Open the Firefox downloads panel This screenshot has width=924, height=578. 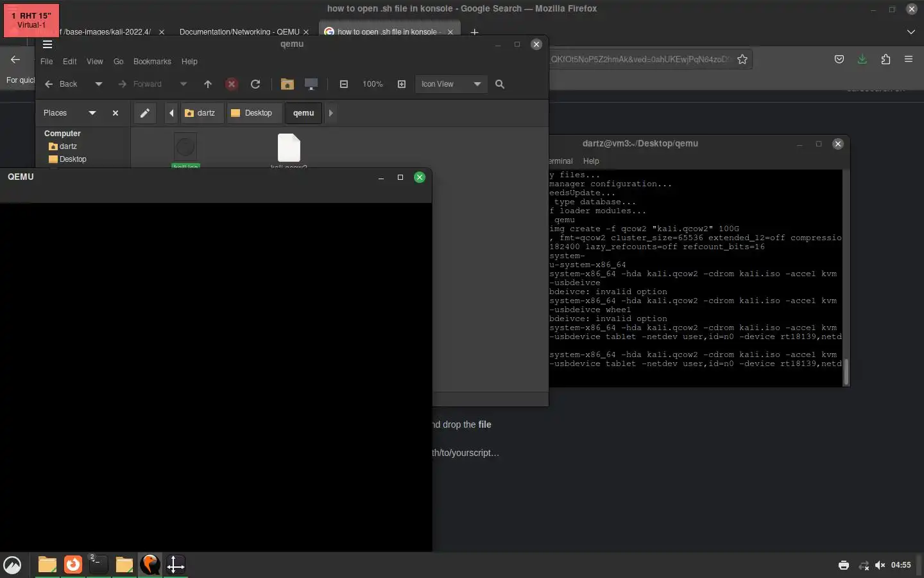[862, 59]
